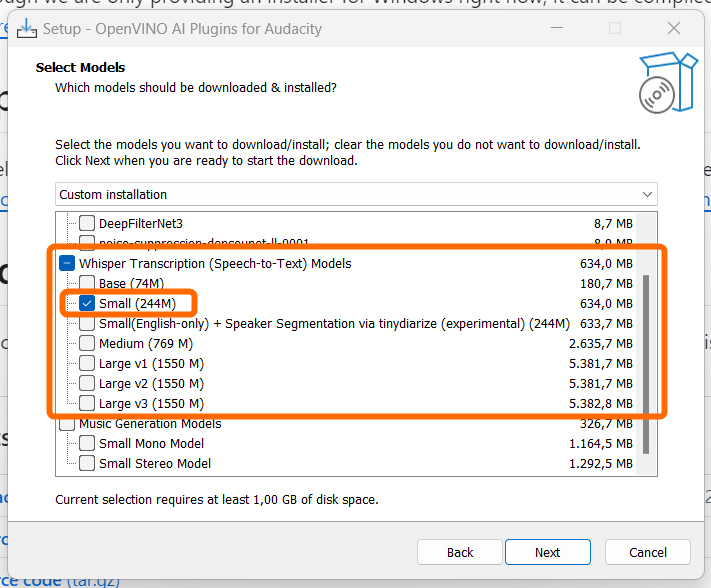
Task: Click the Music Generation Models label
Action: tap(150, 423)
